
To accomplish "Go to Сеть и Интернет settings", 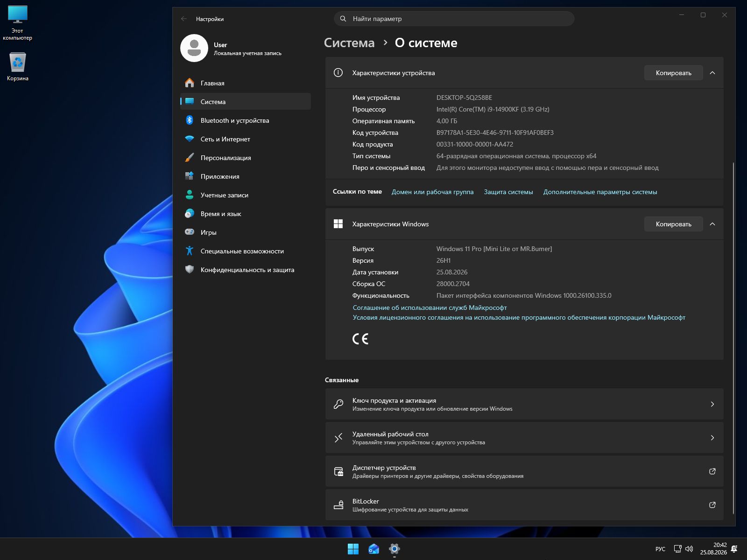I will pyautogui.click(x=246, y=139).
